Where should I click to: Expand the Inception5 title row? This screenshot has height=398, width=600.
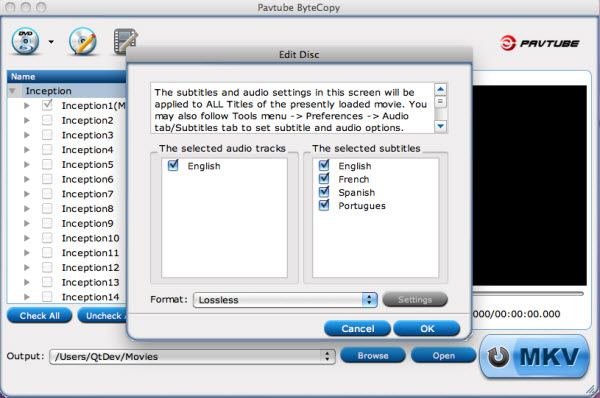[x=26, y=164]
